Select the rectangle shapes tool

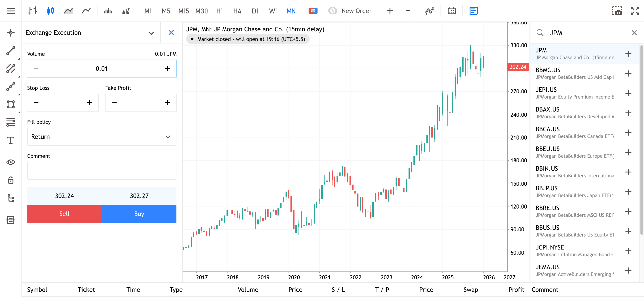pos(11,104)
